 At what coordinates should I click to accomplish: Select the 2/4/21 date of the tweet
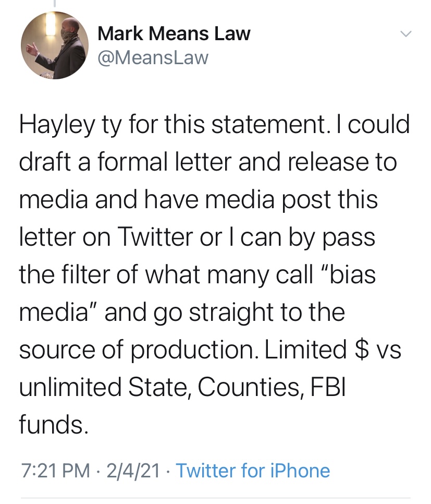pyautogui.click(x=132, y=471)
